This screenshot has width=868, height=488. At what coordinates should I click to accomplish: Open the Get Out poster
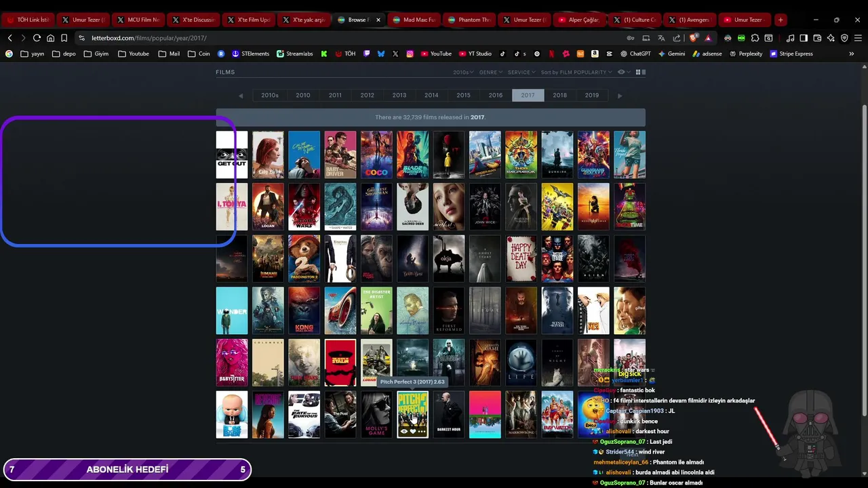click(232, 155)
